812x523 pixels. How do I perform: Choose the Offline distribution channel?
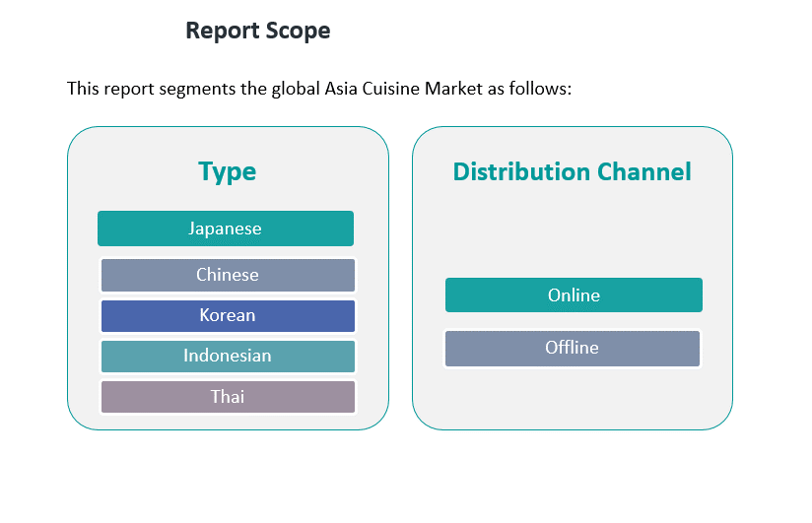pyautogui.click(x=573, y=348)
